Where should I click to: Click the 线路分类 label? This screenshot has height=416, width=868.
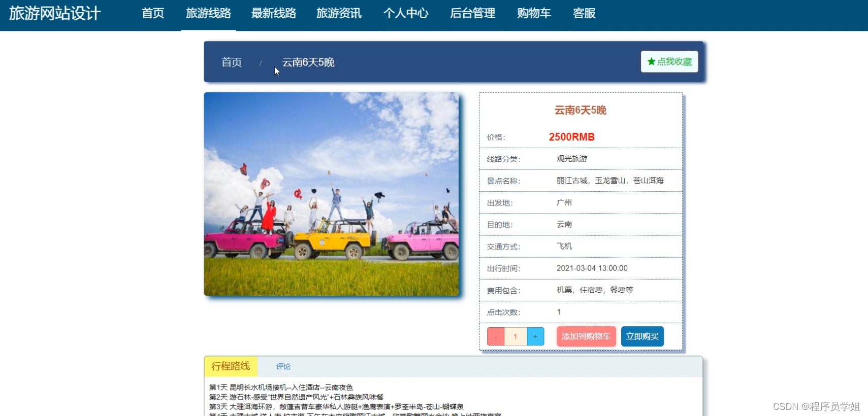(504, 159)
